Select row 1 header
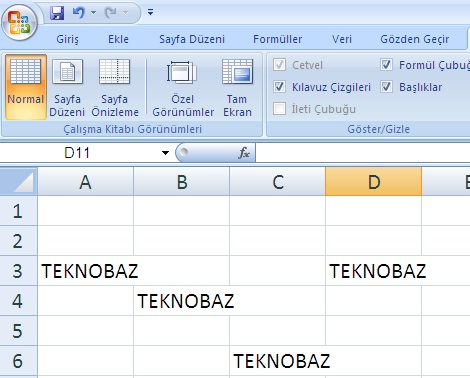The width and height of the screenshot is (470, 378). click(x=18, y=211)
